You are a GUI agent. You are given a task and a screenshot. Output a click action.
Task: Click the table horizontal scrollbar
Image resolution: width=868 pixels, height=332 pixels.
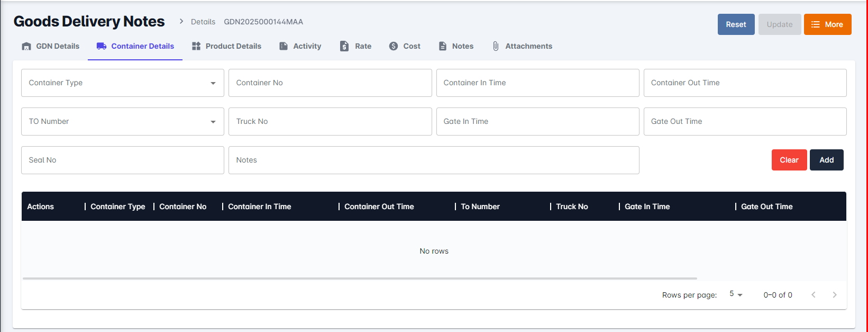coord(360,278)
